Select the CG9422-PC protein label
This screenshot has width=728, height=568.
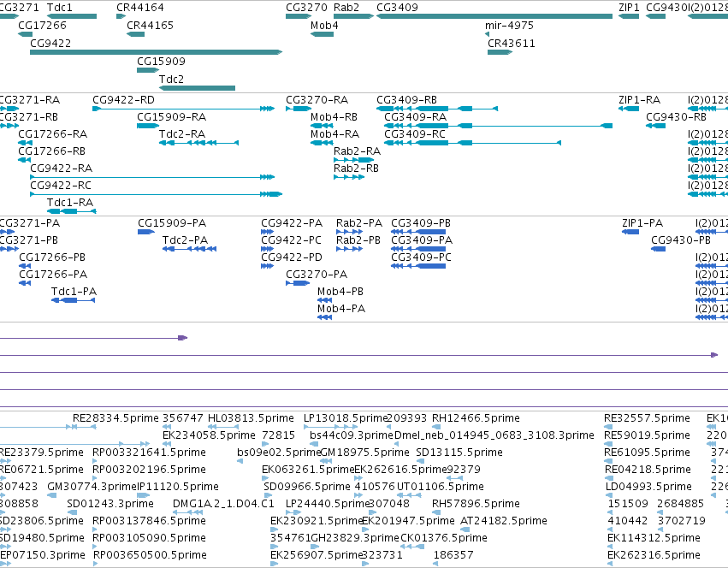291,240
